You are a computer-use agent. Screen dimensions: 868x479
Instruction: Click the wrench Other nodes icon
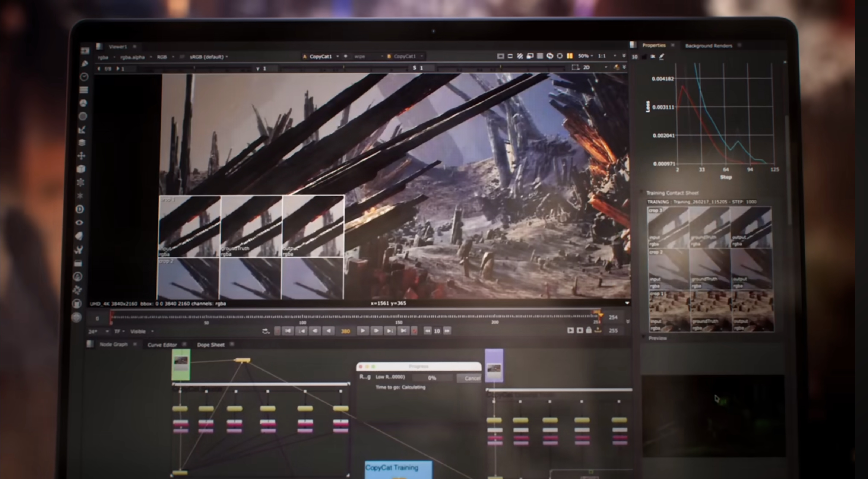[x=79, y=250]
